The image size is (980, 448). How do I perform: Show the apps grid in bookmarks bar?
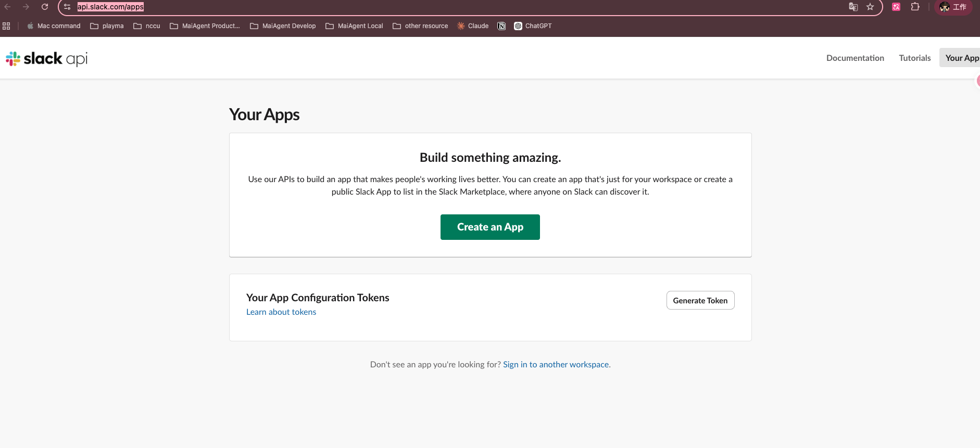6,26
